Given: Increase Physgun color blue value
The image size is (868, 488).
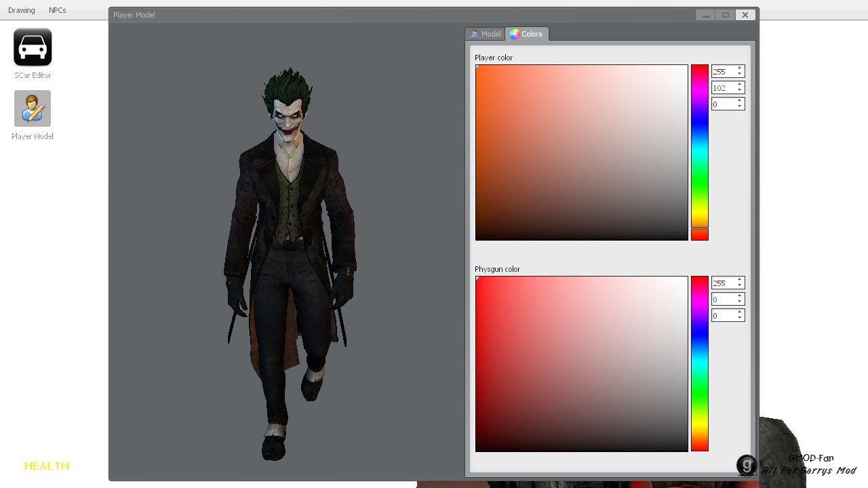Looking at the screenshot, I should (740, 312).
